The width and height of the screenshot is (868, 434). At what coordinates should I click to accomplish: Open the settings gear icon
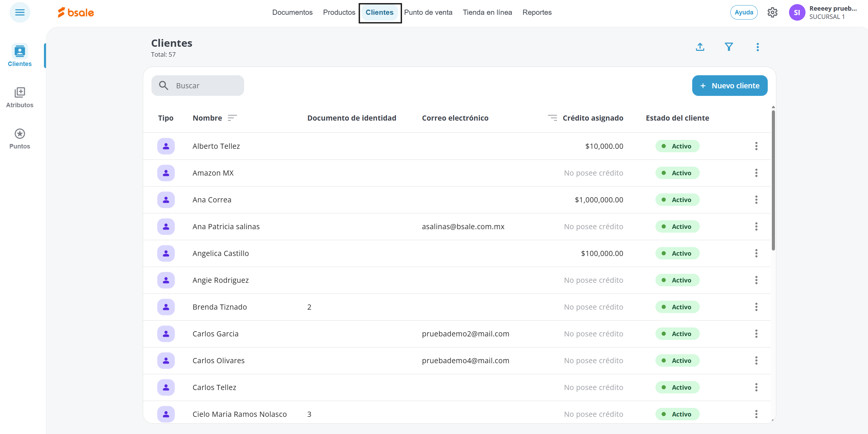click(x=772, y=13)
